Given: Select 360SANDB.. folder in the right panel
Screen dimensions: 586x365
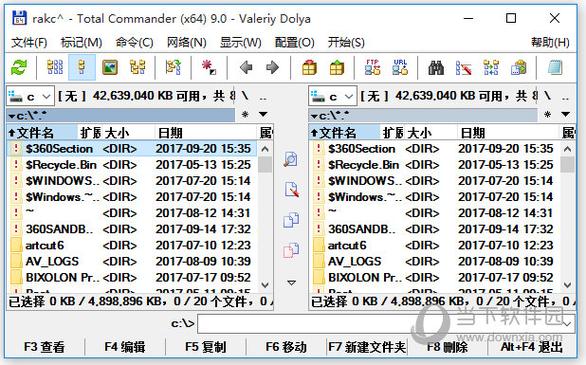Looking at the screenshot, I should tap(435, 229).
